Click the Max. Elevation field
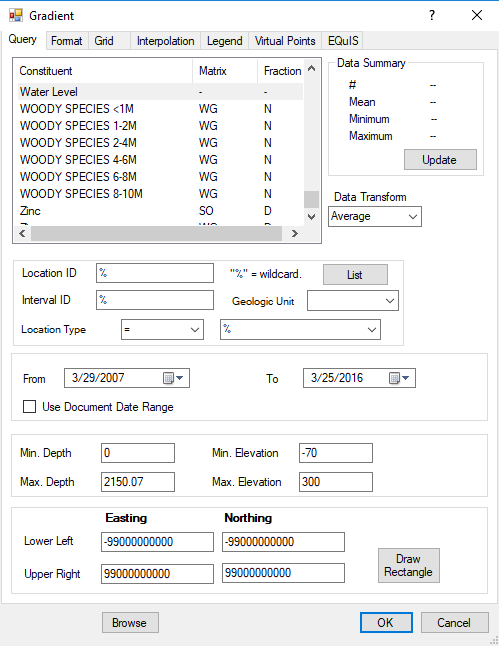 tap(336, 482)
